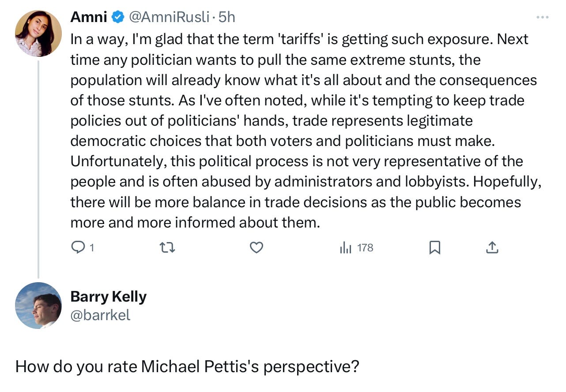The height and width of the screenshot is (392, 566).
Task: Open the three-dot more options menu
Action: tap(542, 17)
